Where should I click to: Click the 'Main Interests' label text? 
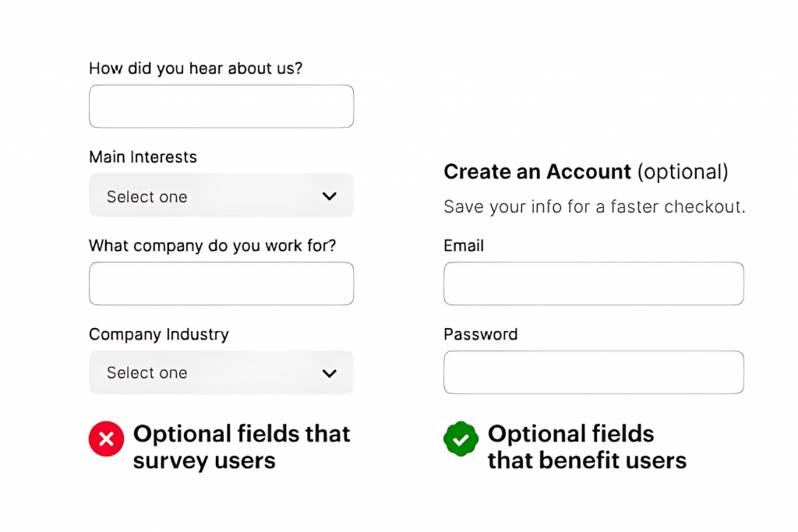[143, 157]
